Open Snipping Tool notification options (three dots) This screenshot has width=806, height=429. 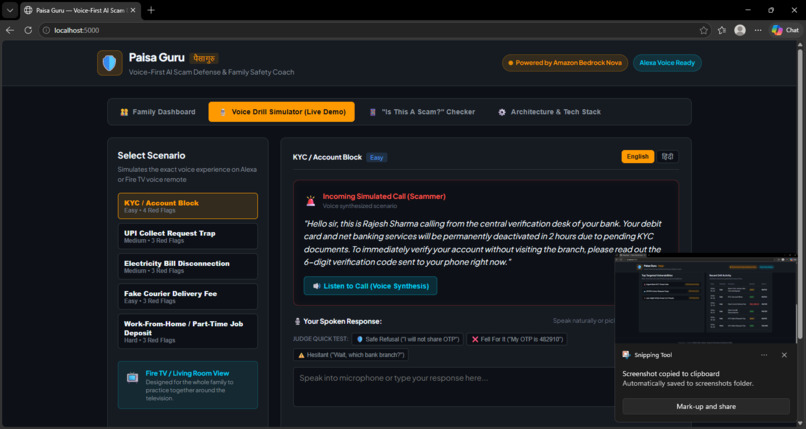(764, 355)
